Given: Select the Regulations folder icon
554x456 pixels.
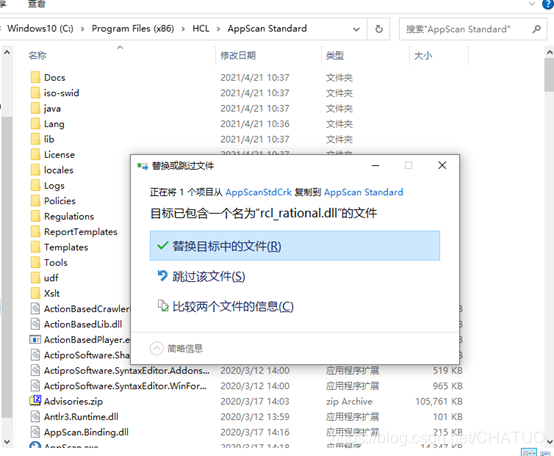Looking at the screenshot, I should [x=35, y=216].
